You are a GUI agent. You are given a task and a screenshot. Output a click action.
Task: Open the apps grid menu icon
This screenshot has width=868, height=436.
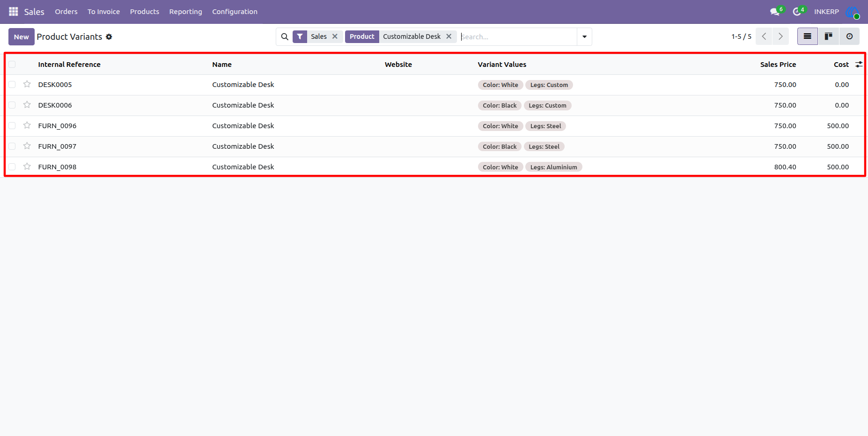coord(14,12)
